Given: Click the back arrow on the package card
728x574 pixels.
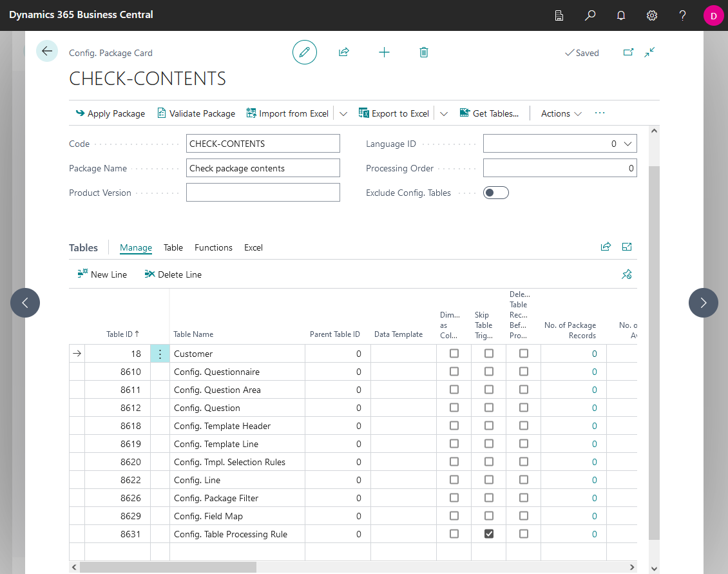Looking at the screenshot, I should pos(46,50).
